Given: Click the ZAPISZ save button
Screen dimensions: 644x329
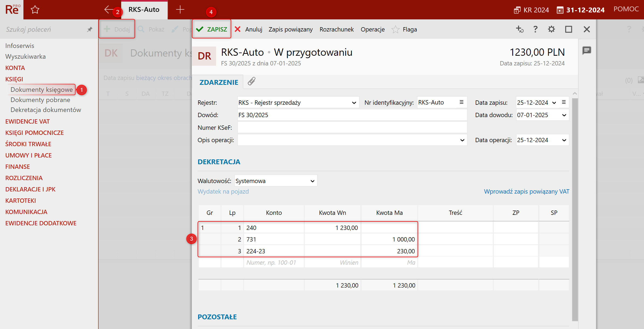Looking at the screenshot, I should (x=212, y=29).
